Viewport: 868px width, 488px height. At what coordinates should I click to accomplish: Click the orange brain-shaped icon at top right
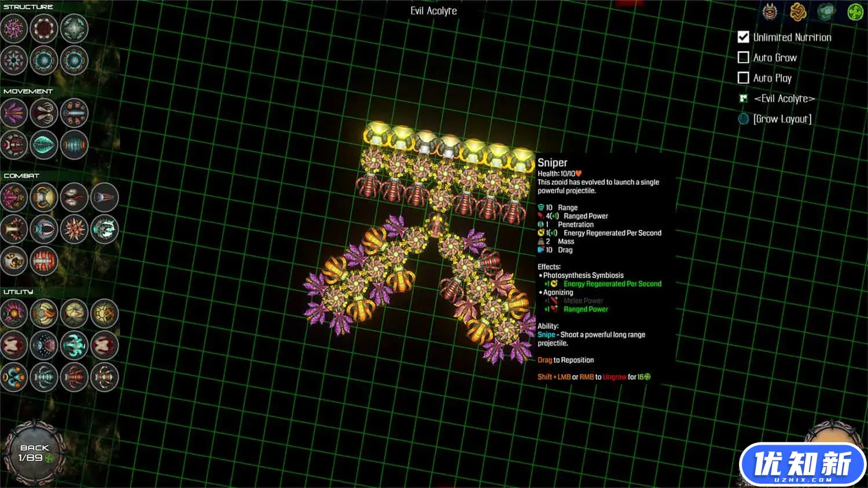[798, 12]
